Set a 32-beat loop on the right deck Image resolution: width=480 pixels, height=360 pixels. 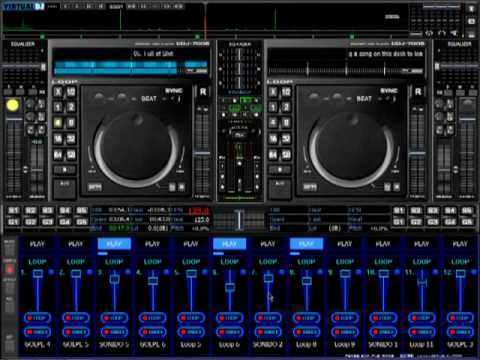tap(286, 139)
